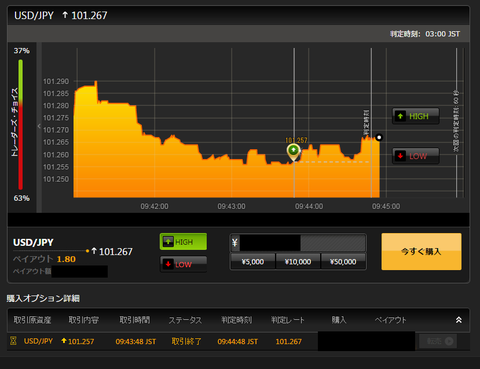
Task: Click the white current price dot on chart
Action: (379, 137)
